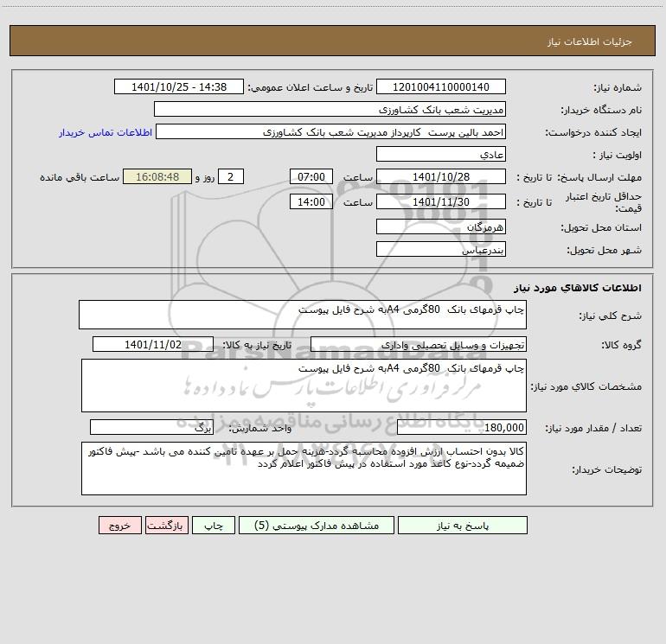666x644 pixels.
Task: Click the label تاریخ نیاز به کالا
Action: coord(258,345)
